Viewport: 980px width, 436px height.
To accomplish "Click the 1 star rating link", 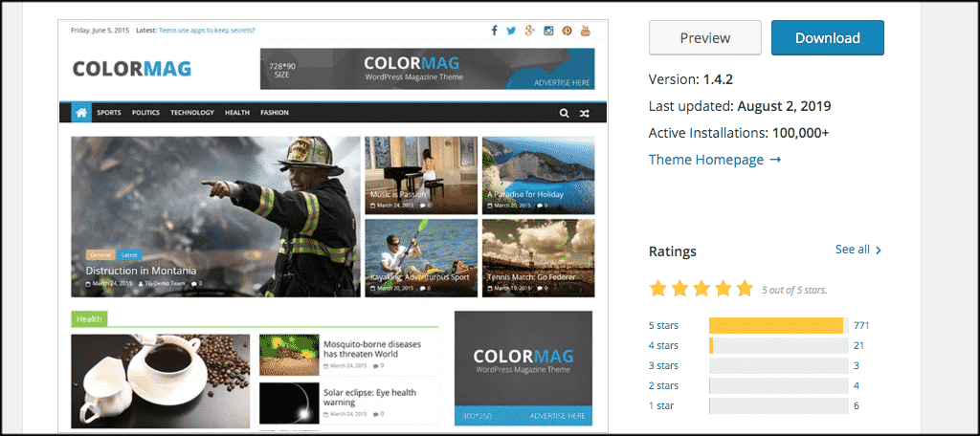I will pyautogui.click(x=661, y=405).
